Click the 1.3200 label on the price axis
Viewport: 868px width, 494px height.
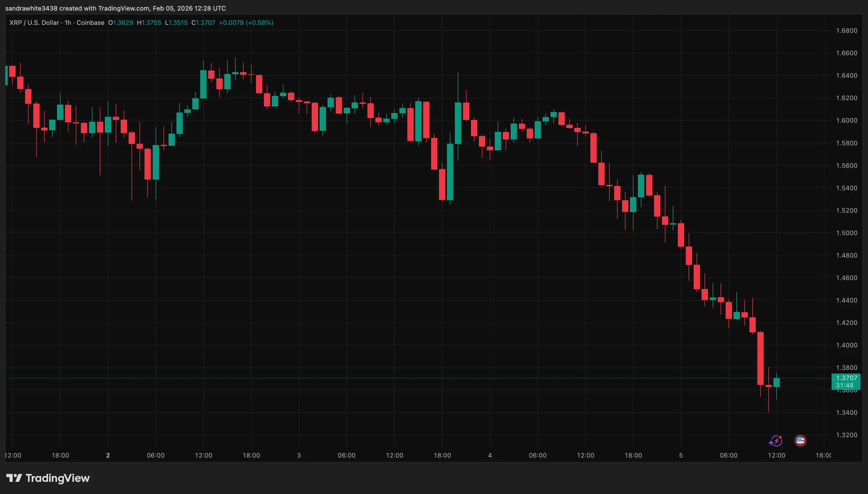[846, 435]
